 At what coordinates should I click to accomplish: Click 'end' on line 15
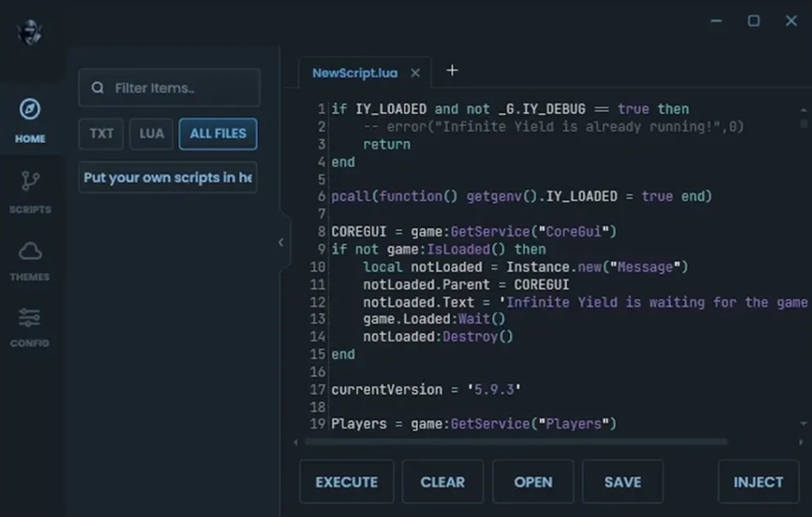click(343, 355)
